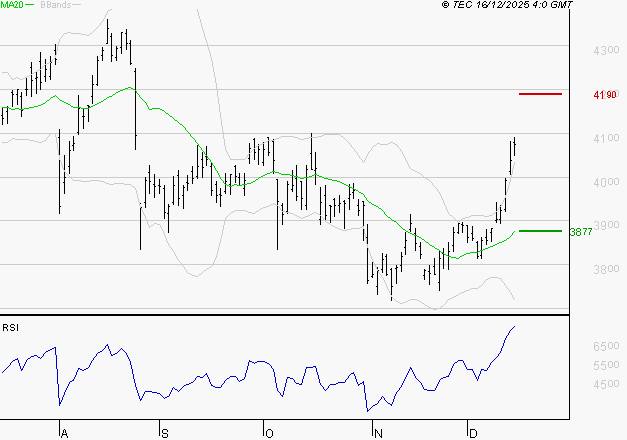Click the 3800 price axis label
Screen dimensions: 627x440
[x=606, y=269]
